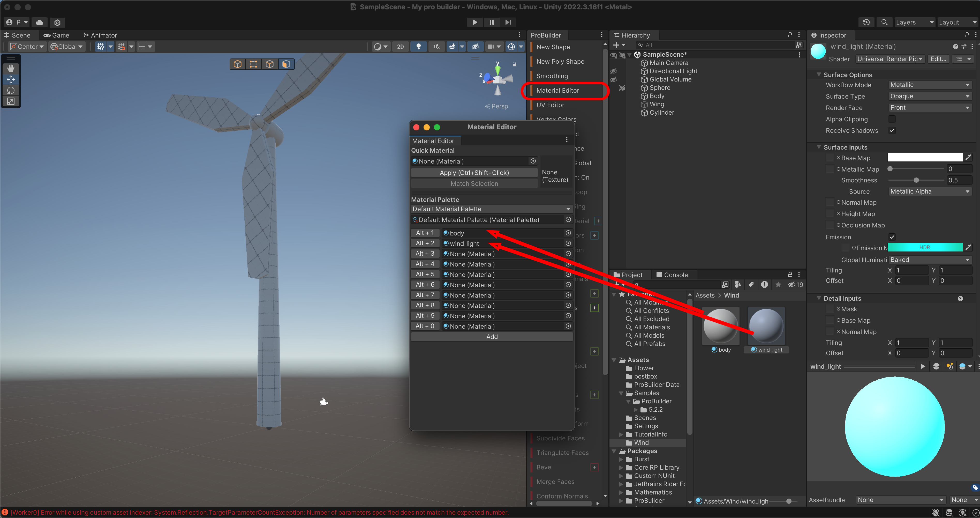Collapse the Samples folder in Project
Screen dimensions: 980x518
[621, 393]
